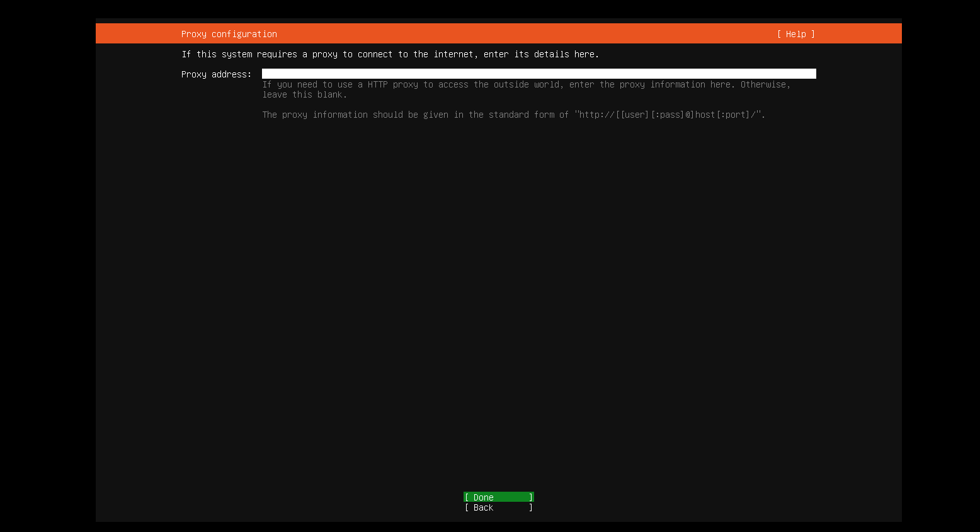Click the closing bracket of the Back button

[531, 507]
